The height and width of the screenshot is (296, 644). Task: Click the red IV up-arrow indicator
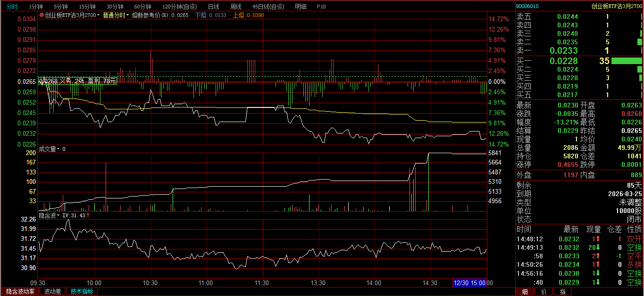(88, 215)
